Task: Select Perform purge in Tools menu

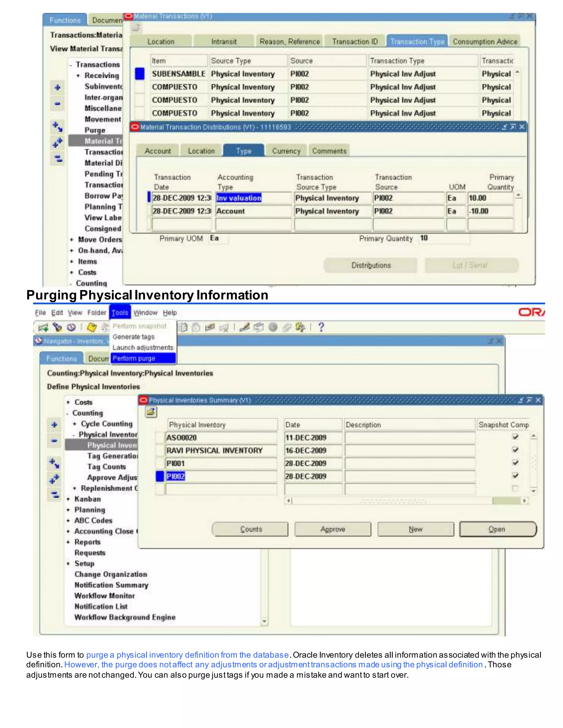Action: [143, 358]
